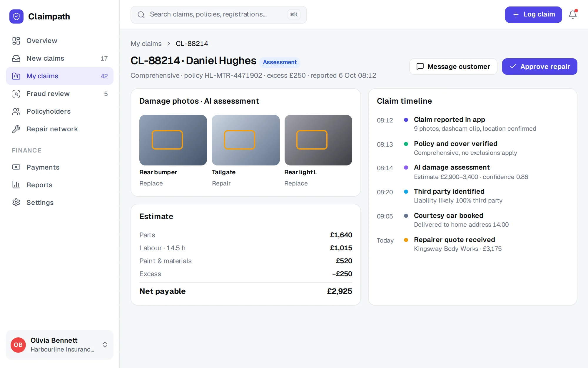Click Delivered to home address 14:00 text
The image size is (588, 368).
coord(461,225)
